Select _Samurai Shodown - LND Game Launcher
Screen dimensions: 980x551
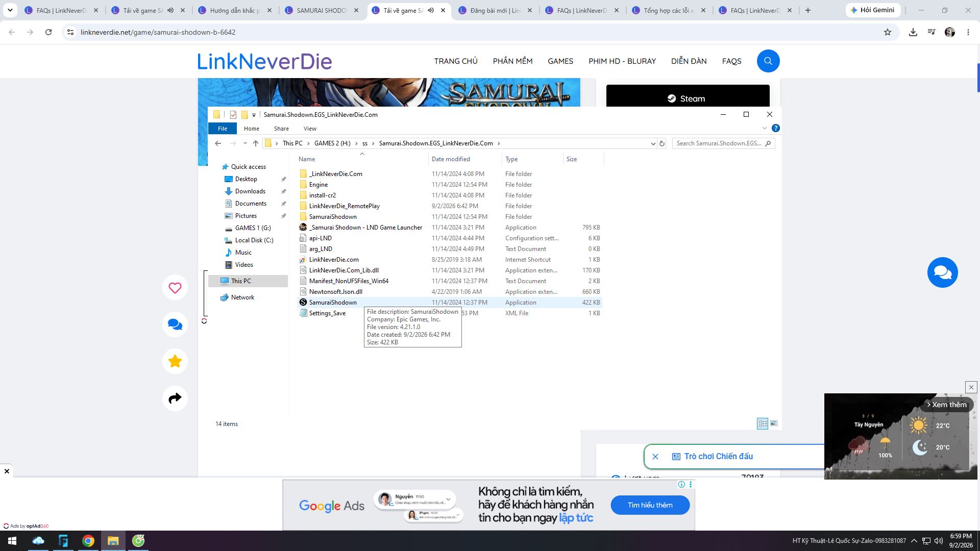tap(365, 228)
